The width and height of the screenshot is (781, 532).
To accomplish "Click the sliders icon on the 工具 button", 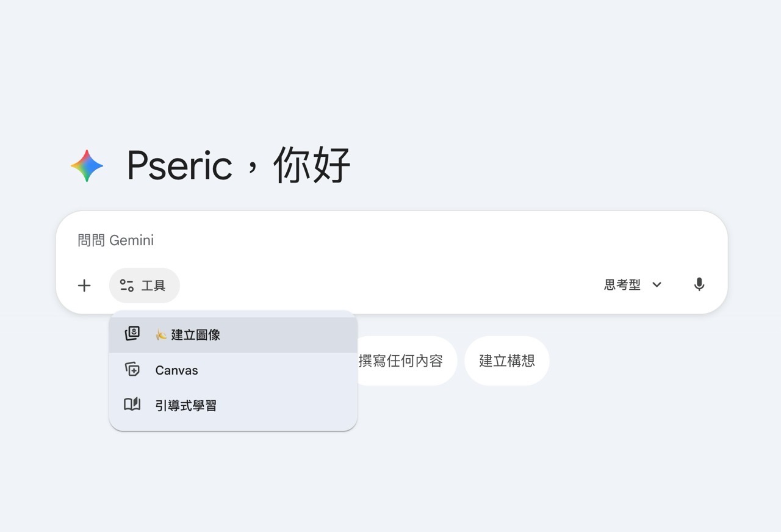I will click(x=127, y=286).
